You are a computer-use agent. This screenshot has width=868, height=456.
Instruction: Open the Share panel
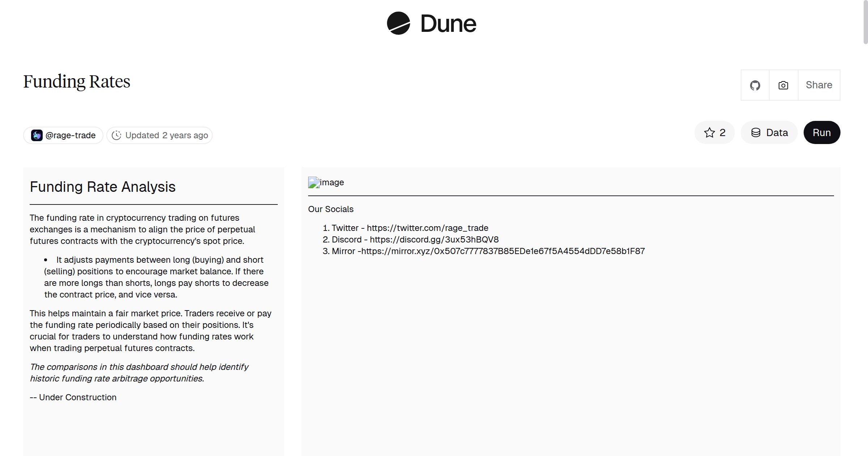click(819, 85)
